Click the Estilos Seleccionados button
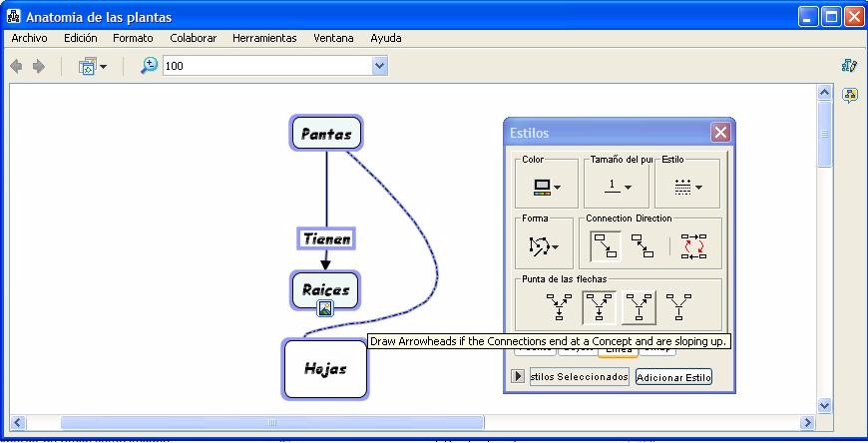868x443 pixels. (579, 377)
